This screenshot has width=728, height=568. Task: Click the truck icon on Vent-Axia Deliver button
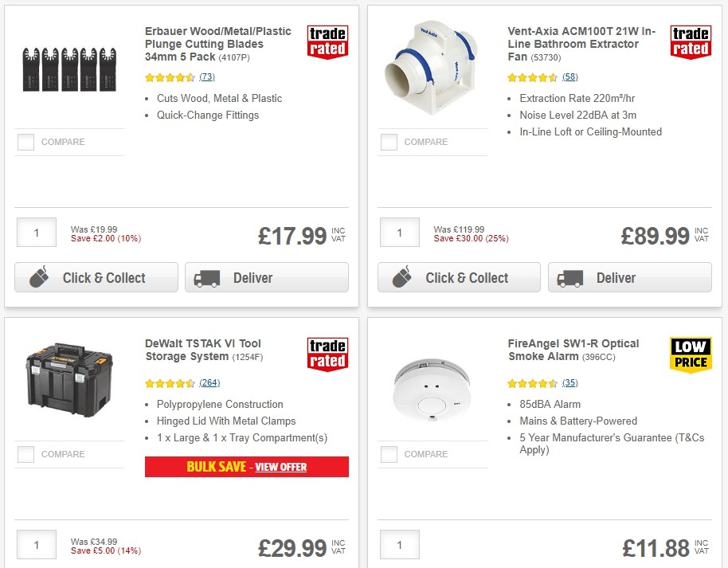(x=571, y=277)
